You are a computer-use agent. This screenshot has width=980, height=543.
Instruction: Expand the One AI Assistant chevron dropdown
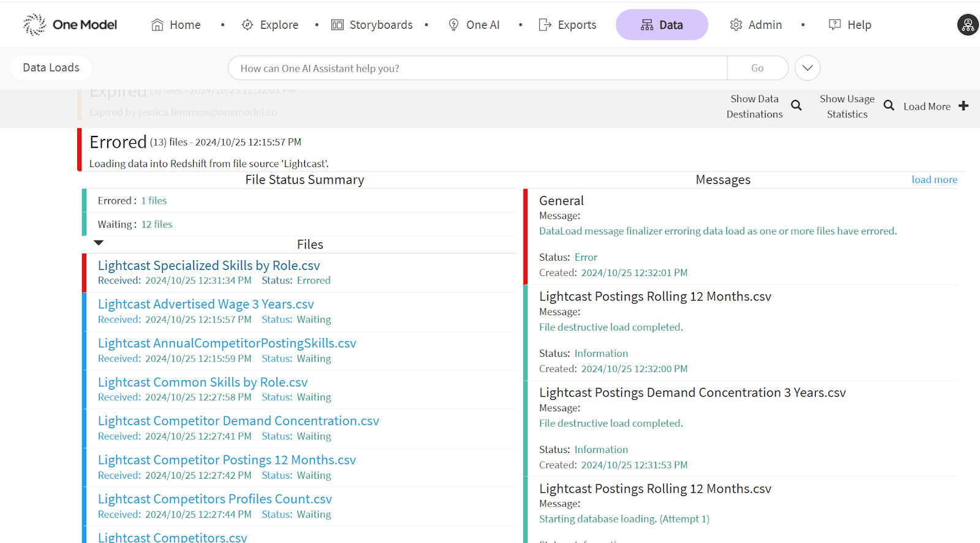[807, 68]
